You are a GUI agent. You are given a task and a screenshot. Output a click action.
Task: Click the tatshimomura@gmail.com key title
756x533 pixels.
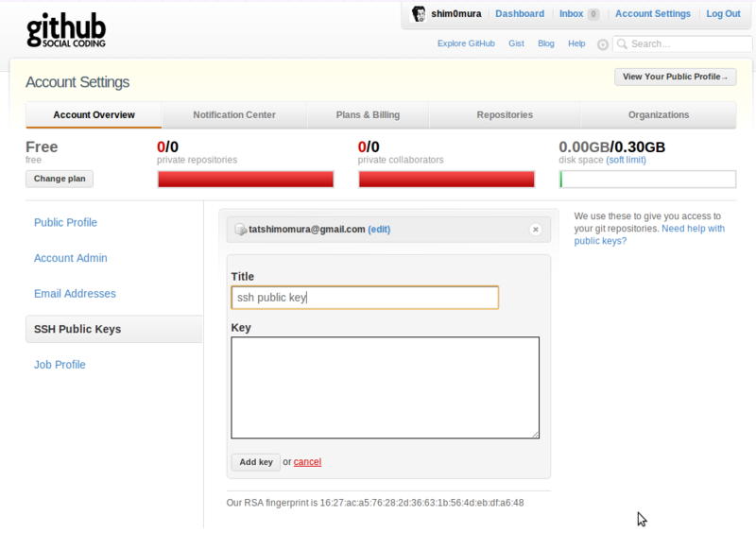click(x=306, y=230)
